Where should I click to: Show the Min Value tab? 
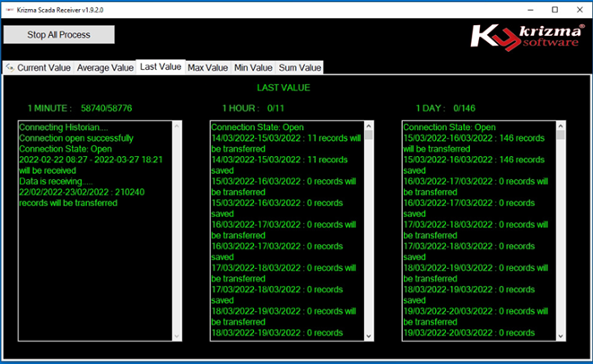click(x=254, y=67)
